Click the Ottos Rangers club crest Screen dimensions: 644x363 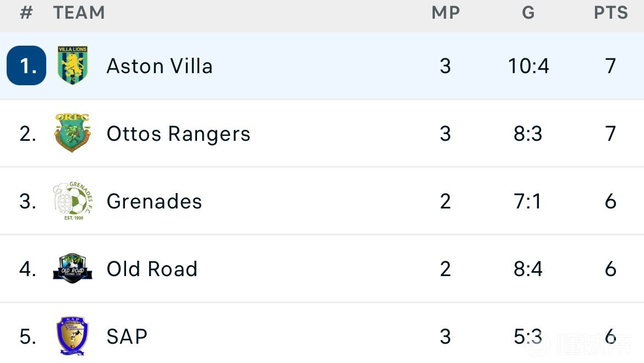tap(73, 133)
